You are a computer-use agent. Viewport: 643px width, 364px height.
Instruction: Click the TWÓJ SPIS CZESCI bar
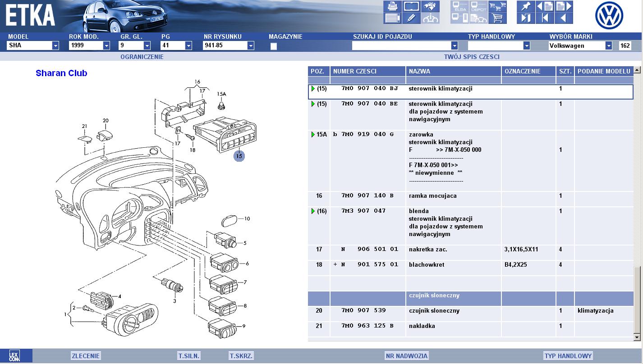point(472,57)
